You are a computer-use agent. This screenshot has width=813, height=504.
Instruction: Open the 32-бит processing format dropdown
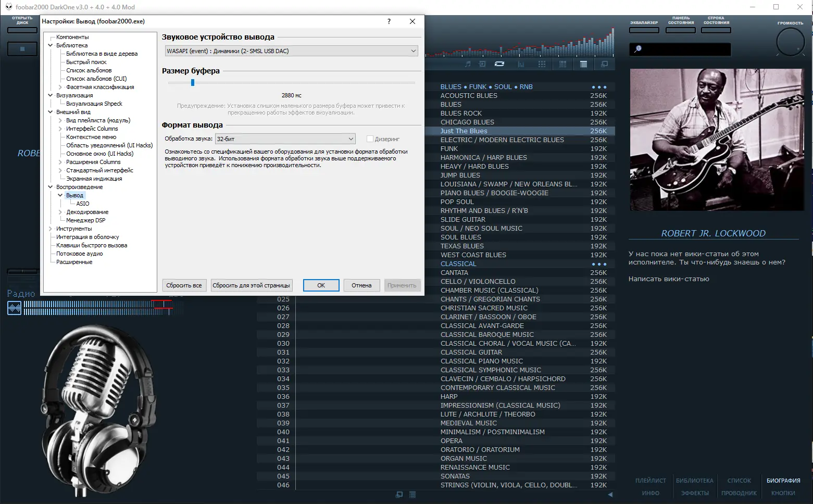(x=285, y=138)
